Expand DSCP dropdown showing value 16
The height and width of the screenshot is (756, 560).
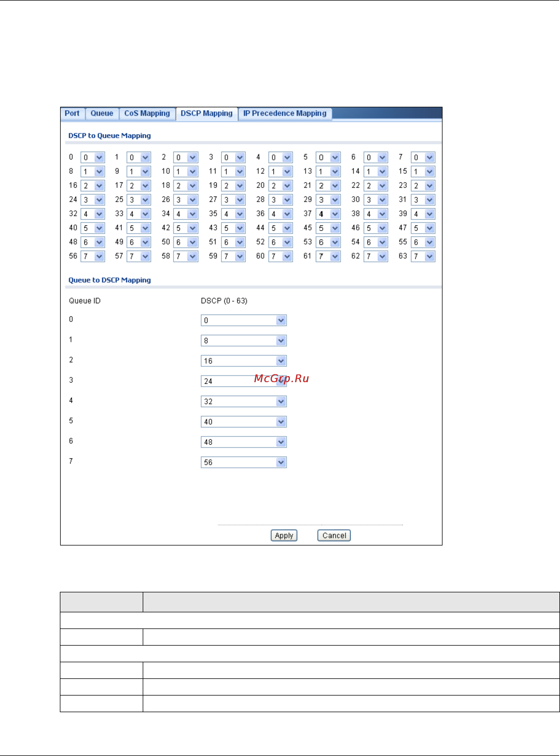click(x=244, y=361)
